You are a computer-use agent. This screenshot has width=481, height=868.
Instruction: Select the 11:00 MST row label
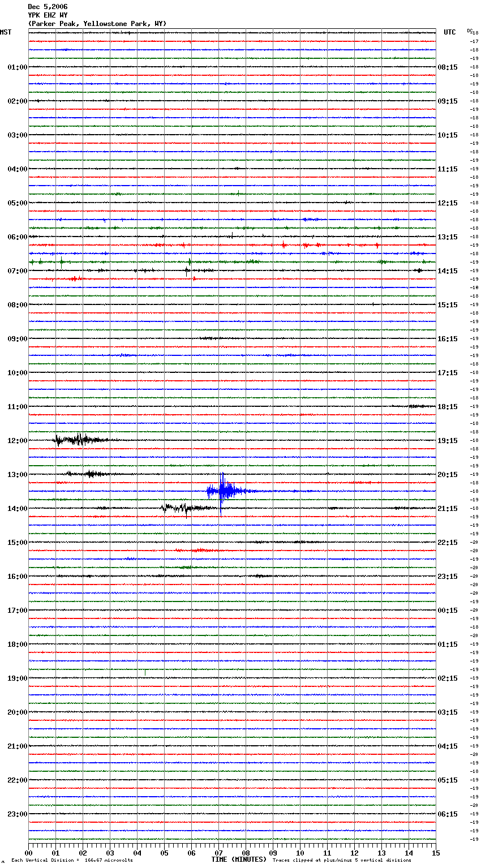coord(18,407)
